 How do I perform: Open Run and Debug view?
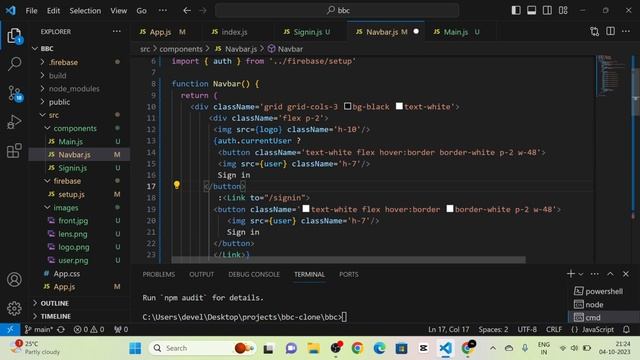pyautogui.click(x=14, y=122)
